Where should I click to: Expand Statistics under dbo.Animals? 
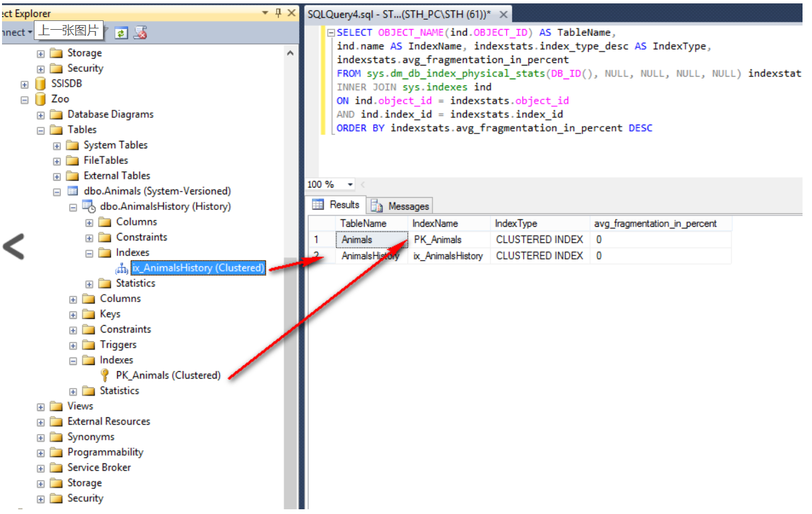coord(72,390)
